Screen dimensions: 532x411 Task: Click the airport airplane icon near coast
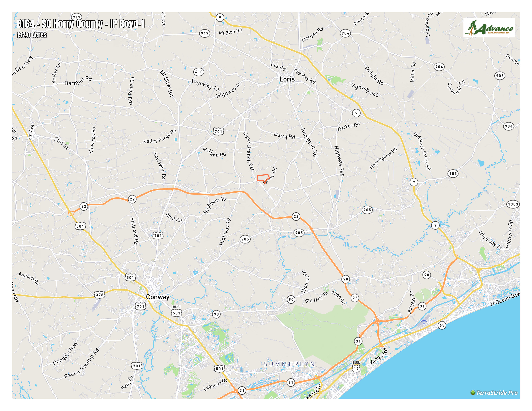pyautogui.click(x=424, y=321)
